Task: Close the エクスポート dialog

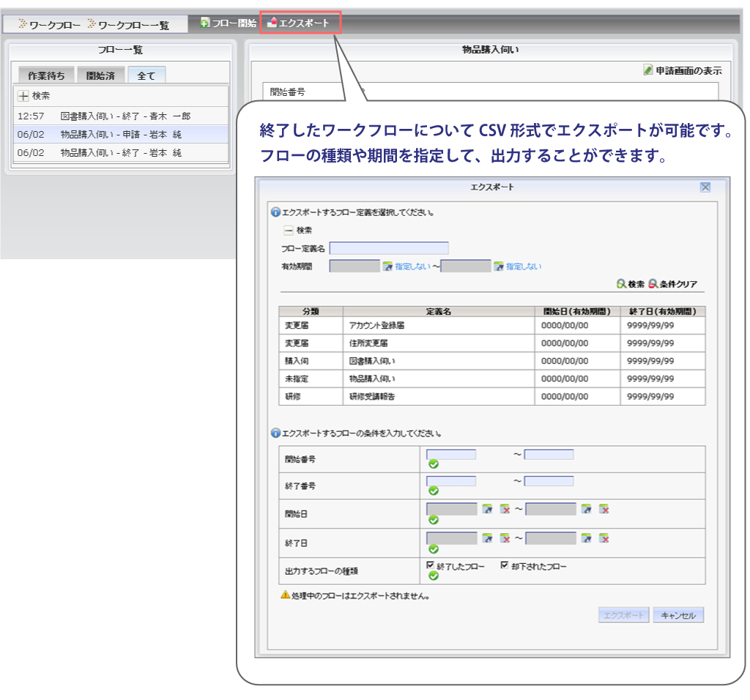Action: coord(705,187)
